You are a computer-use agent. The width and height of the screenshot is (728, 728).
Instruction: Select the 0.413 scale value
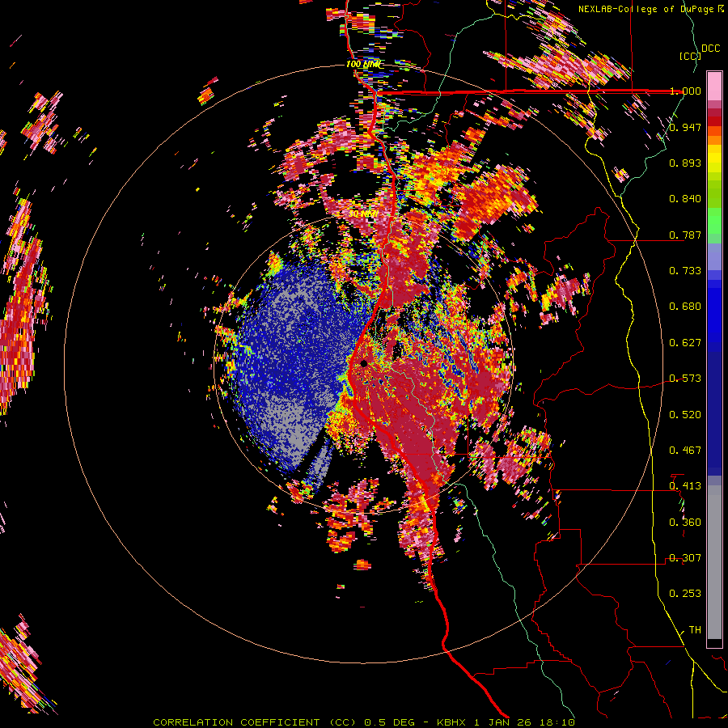[685, 486]
